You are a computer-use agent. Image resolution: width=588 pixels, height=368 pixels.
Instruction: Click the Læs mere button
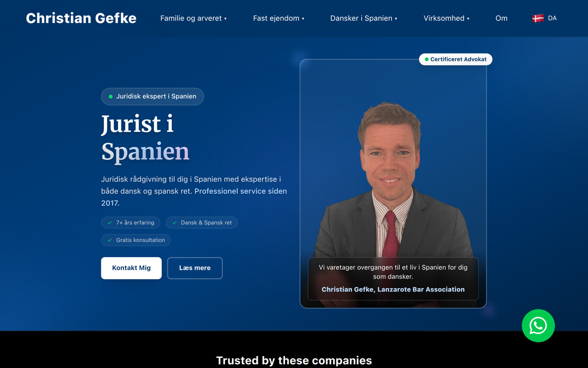tap(195, 268)
